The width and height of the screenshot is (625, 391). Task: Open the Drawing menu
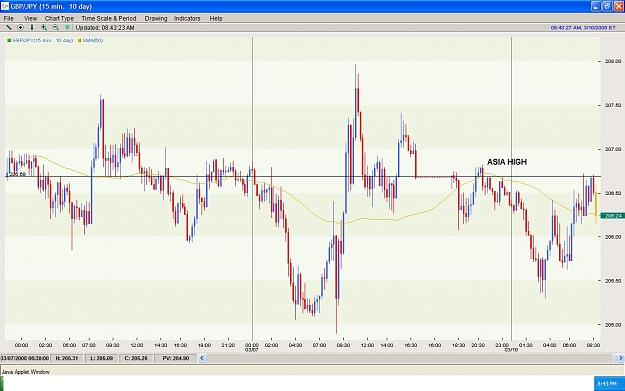pos(155,18)
